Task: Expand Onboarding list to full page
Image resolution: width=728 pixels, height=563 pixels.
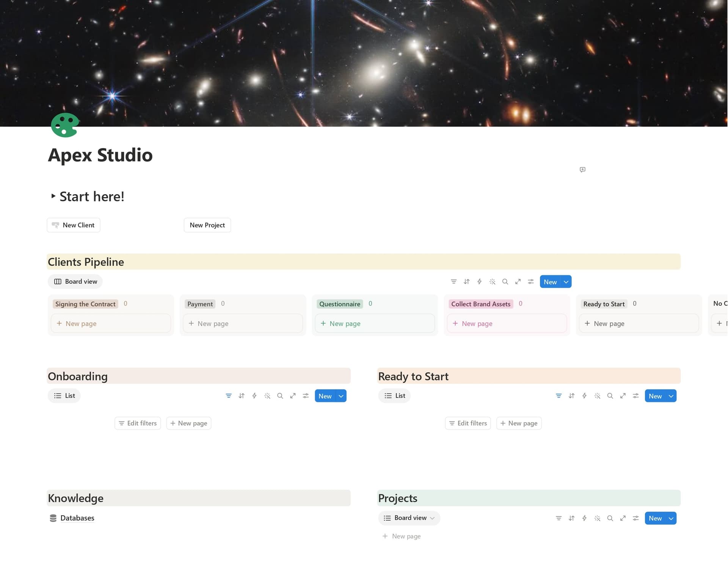Action: click(x=293, y=396)
